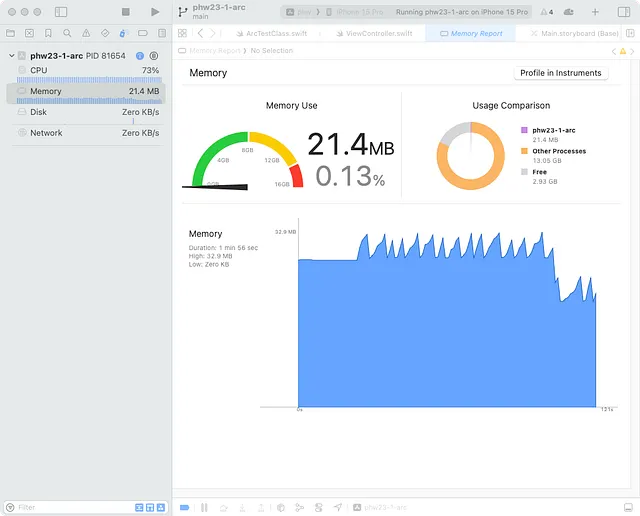
Task: Toggle the right inspector panel
Action: (x=624, y=12)
